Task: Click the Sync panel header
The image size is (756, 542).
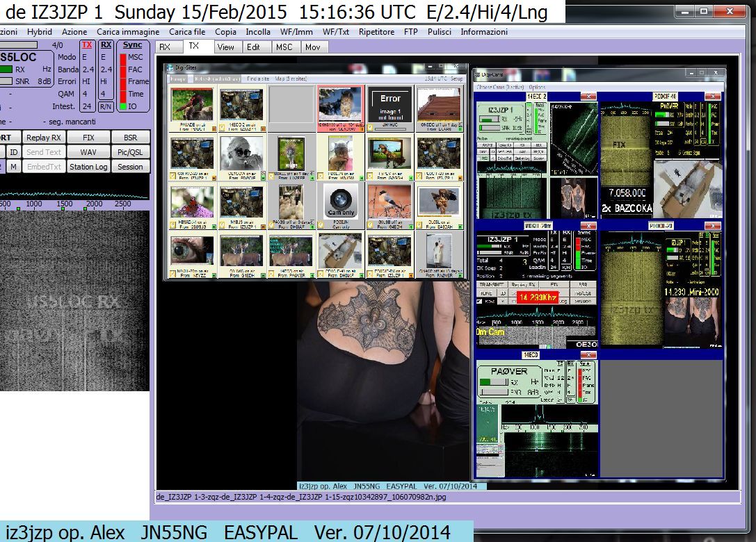Action: (x=132, y=44)
